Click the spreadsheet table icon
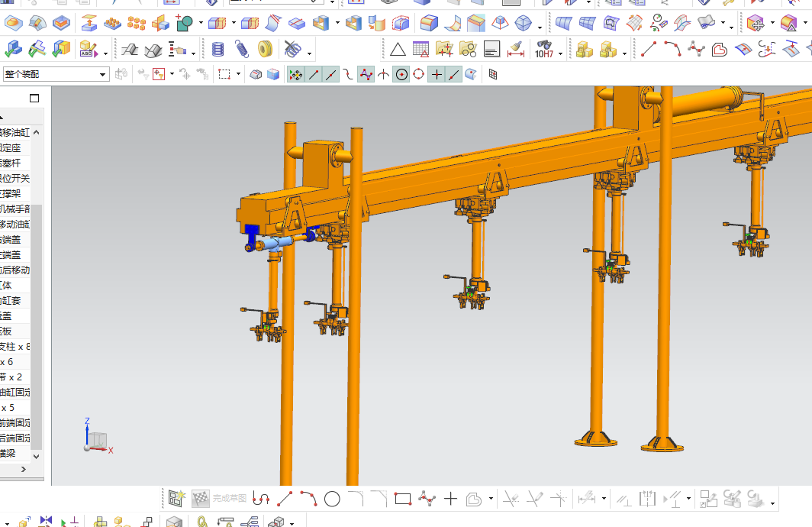The image size is (812, 527). coord(420,50)
